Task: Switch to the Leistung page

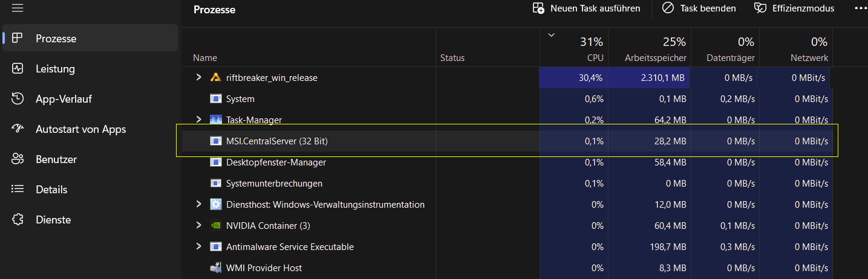Action: 55,69
